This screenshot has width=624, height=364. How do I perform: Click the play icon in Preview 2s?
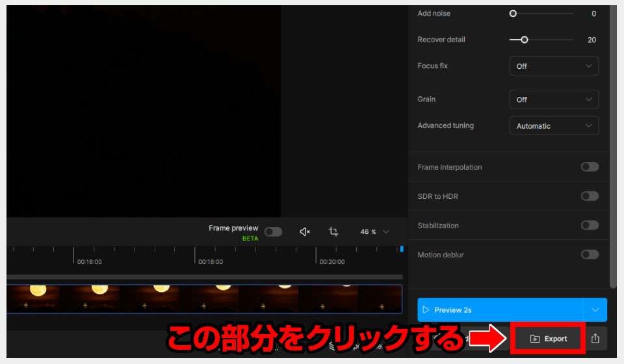426,310
